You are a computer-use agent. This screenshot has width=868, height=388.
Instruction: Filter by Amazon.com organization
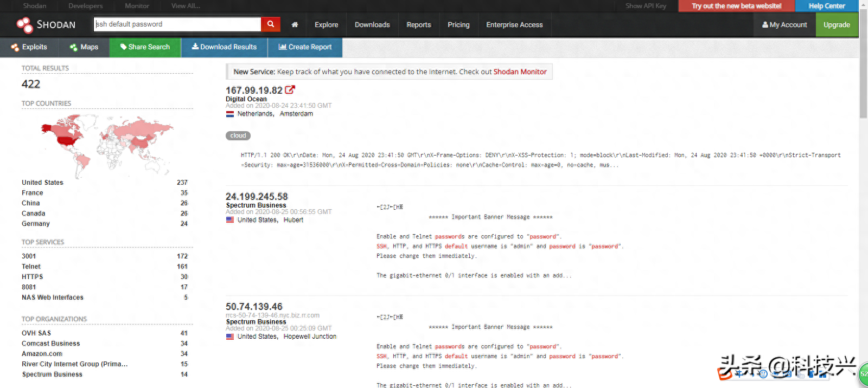42,354
